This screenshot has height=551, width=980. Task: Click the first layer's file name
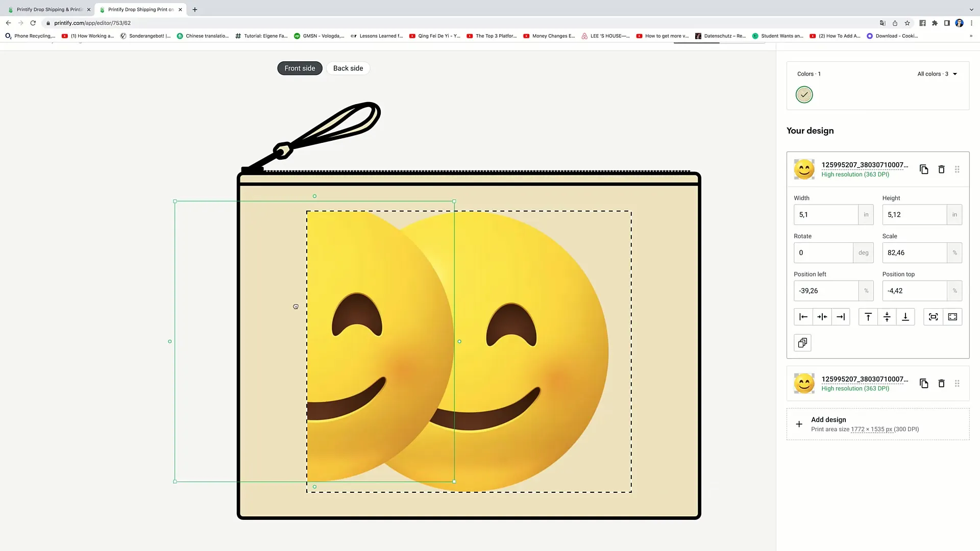click(865, 165)
